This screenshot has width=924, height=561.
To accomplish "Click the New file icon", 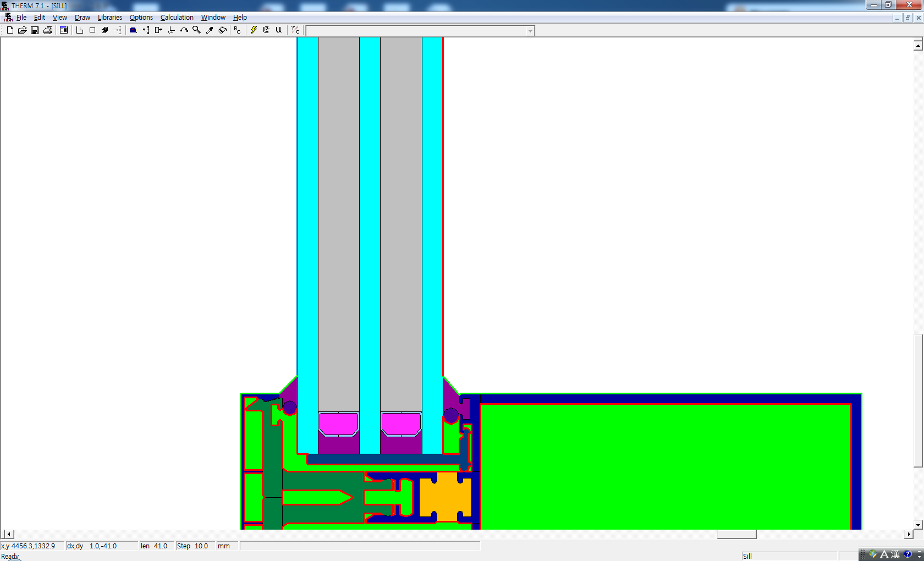I will click(x=10, y=30).
